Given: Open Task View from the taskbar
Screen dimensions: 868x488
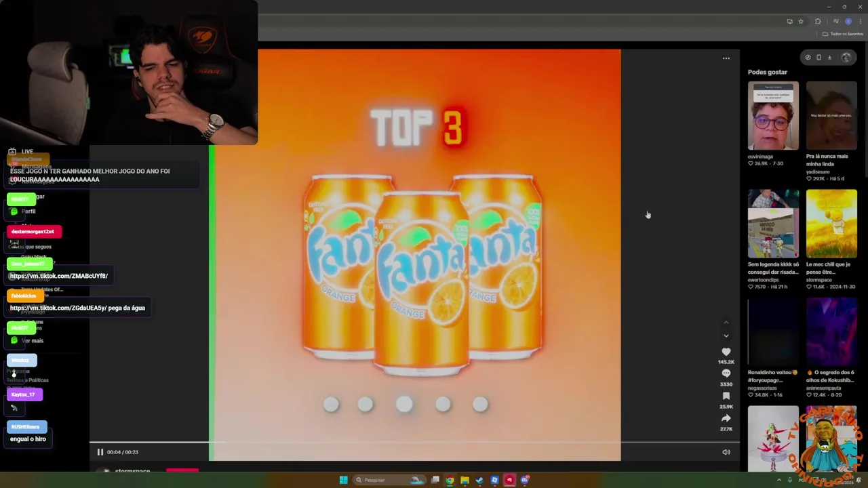Looking at the screenshot, I should (435, 480).
